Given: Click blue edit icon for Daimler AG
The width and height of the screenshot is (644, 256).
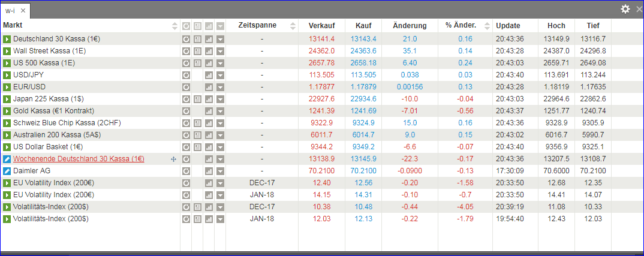Looking at the screenshot, I should tap(7, 171).
